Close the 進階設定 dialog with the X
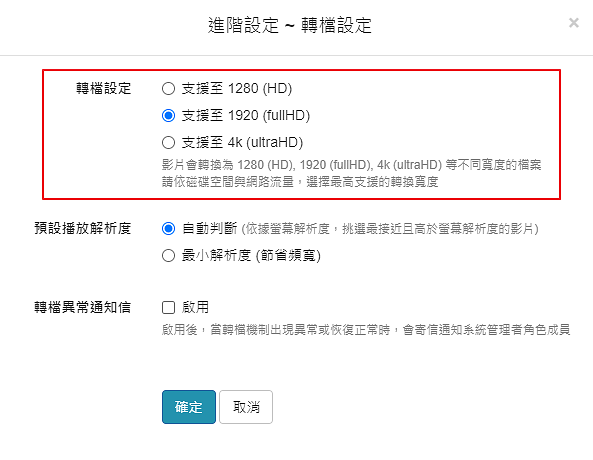Screen dimensions: 593x460 574,23
